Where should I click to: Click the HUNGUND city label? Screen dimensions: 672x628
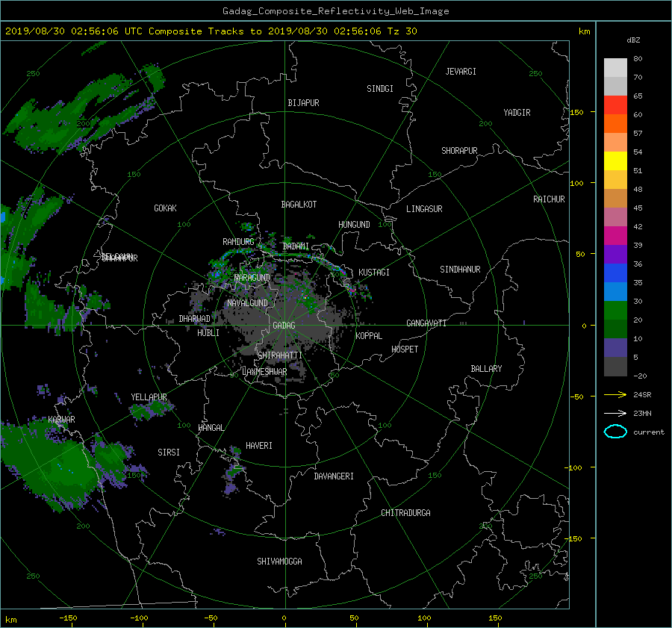coord(354,225)
